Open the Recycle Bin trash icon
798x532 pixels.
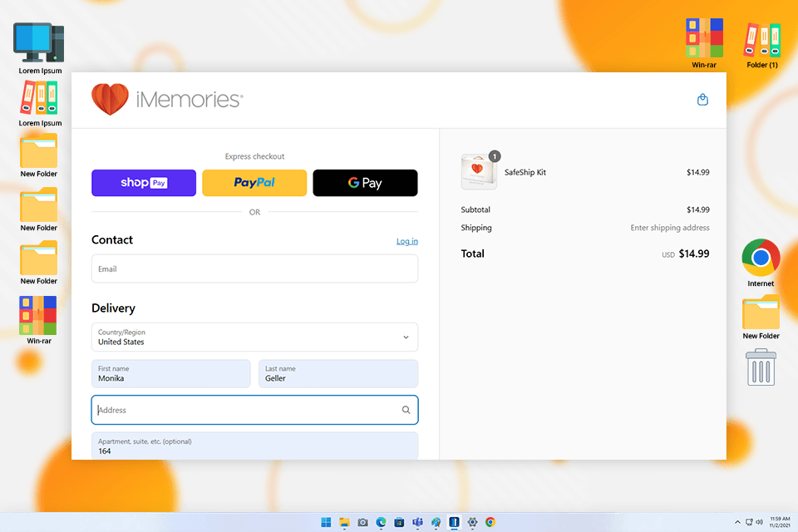click(x=761, y=367)
